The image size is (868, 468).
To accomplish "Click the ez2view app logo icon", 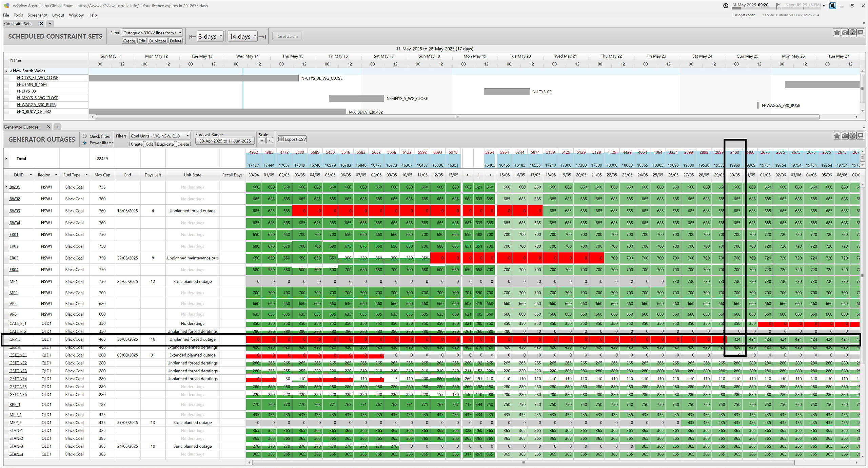I will [x=6, y=6].
